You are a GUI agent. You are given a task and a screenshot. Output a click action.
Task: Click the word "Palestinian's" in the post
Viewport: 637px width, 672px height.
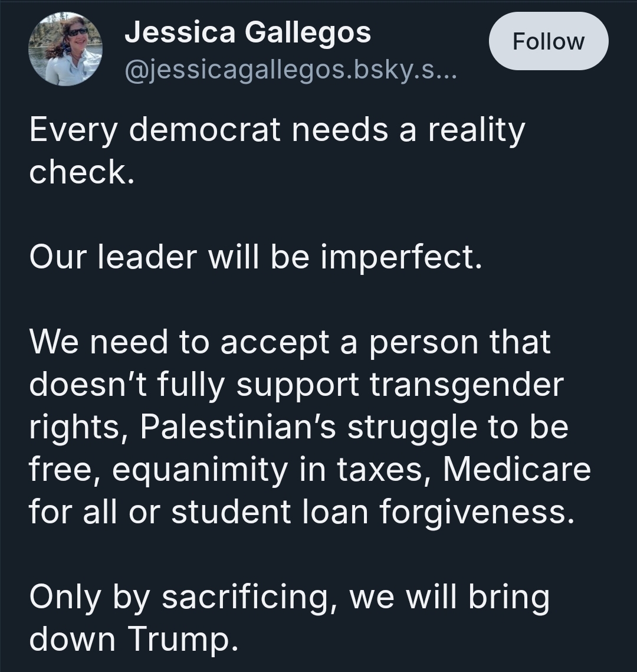tap(238, 427)
